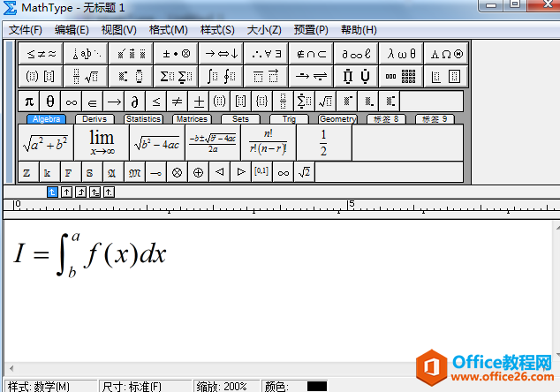Insert the square root template in small bar
560x392 pixels.
pyautogui.click(x=326, y=102)
